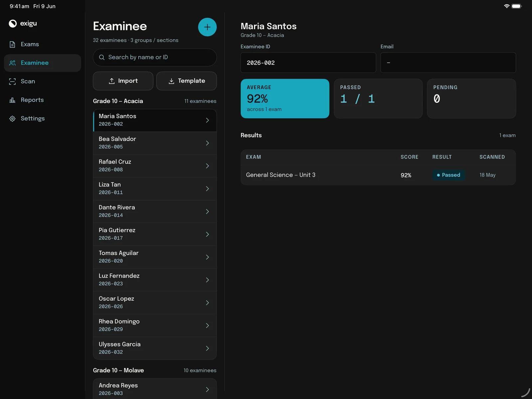Select Rhea Domingo in the list
This screenshot has height=399, width=532.
pyautogui.click(x=155, y=326)
